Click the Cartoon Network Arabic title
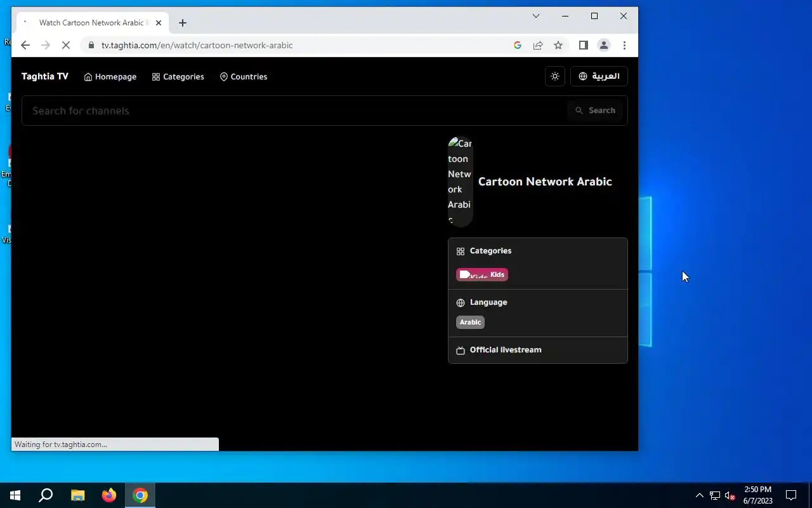Image resolution: width=812 pixels, height=508 pixels. coord(545,182)
